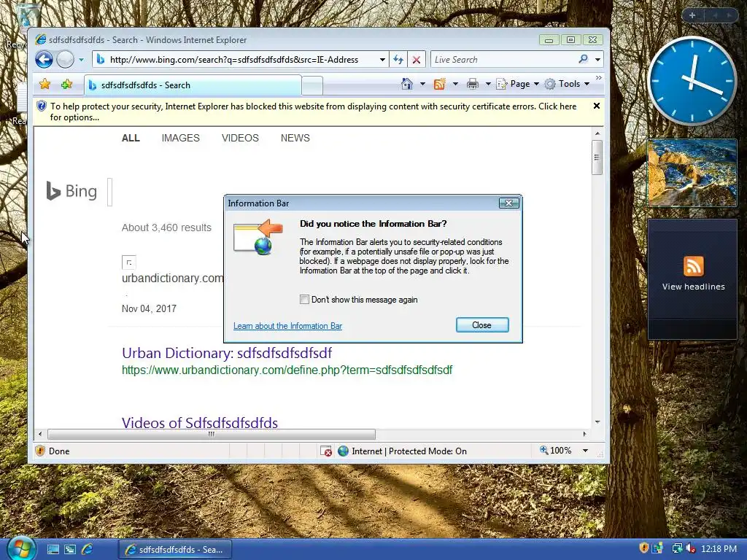
Task: Select the ALL search tab
Action: pyautogui.click(x=131, y=138)
